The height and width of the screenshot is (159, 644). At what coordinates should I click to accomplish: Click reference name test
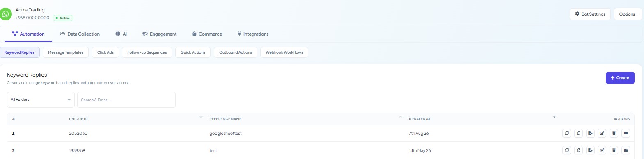pos(213,151)
